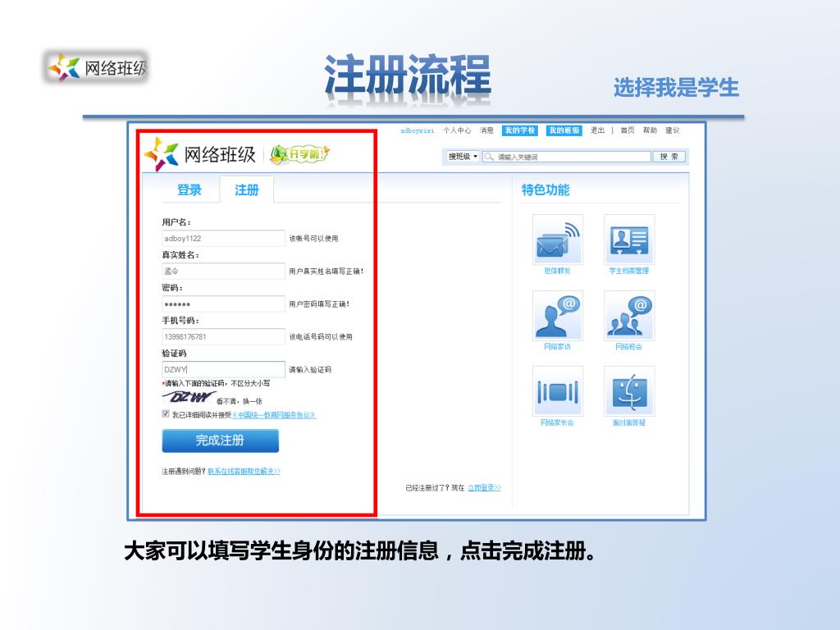The width and height of the screenshot is (840, 630).
Task: Open the 短信群发 envelope icon
Action: click(558, 240)
